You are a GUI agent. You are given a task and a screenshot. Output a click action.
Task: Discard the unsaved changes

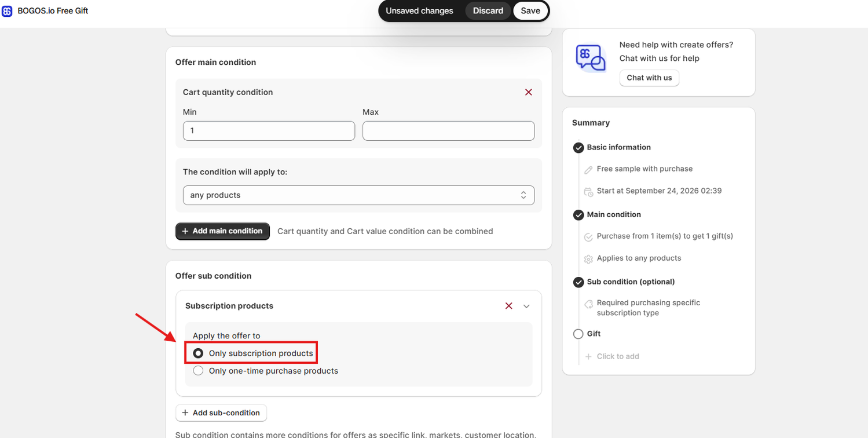coord(488,11)
